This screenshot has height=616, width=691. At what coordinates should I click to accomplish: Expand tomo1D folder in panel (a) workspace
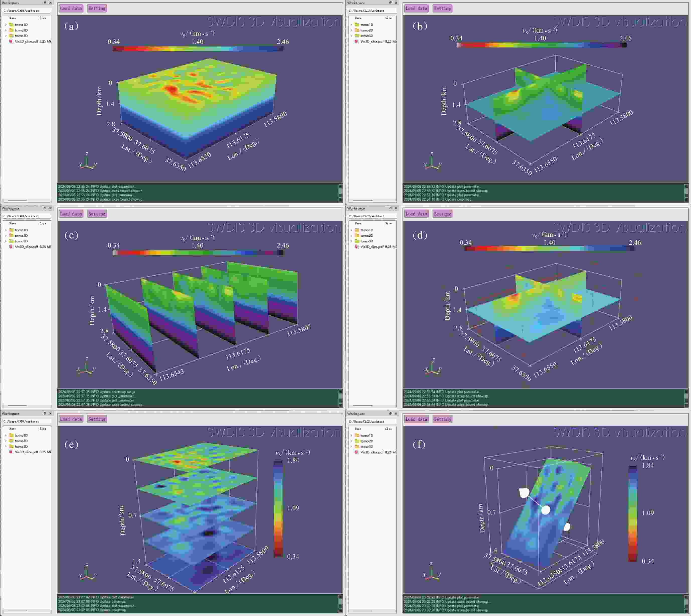click(6, 25)
